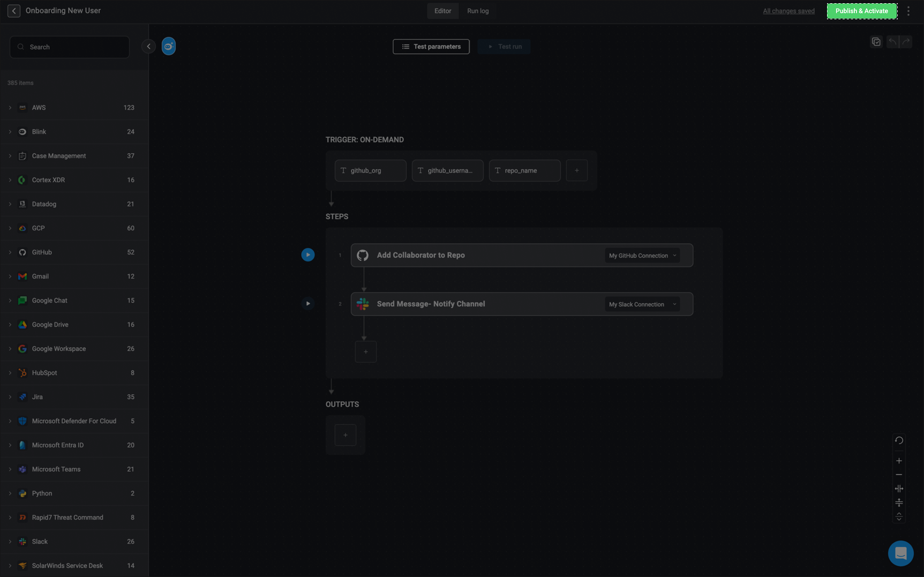Expand the AWS category chevron
924x577 pixels.
pyautogui.click(x=10, y=108)
